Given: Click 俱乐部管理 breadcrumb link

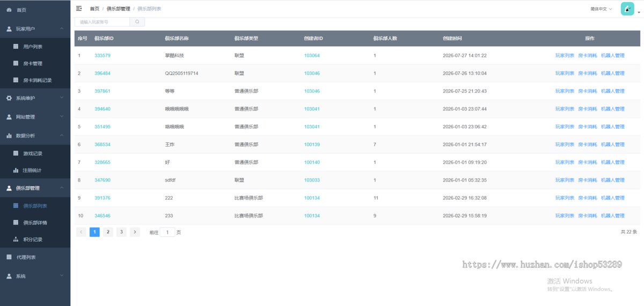Looking at the screenshot, I should click(x=118, y=9).
